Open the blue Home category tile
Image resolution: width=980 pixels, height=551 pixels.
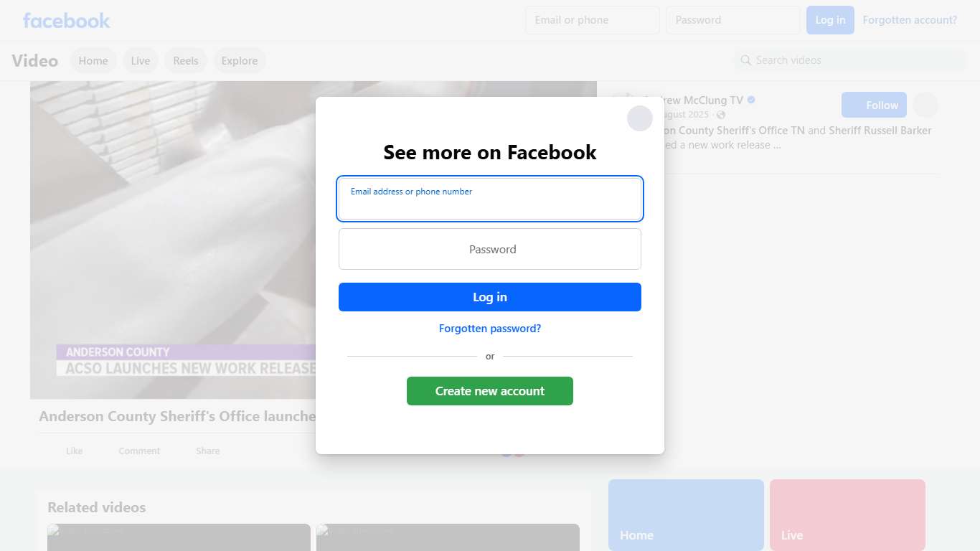tap(686, 514)
